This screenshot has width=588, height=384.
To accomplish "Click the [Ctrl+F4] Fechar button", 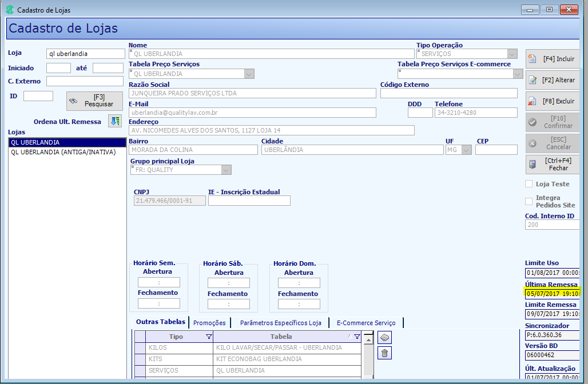I will click(x=553, y=165).
